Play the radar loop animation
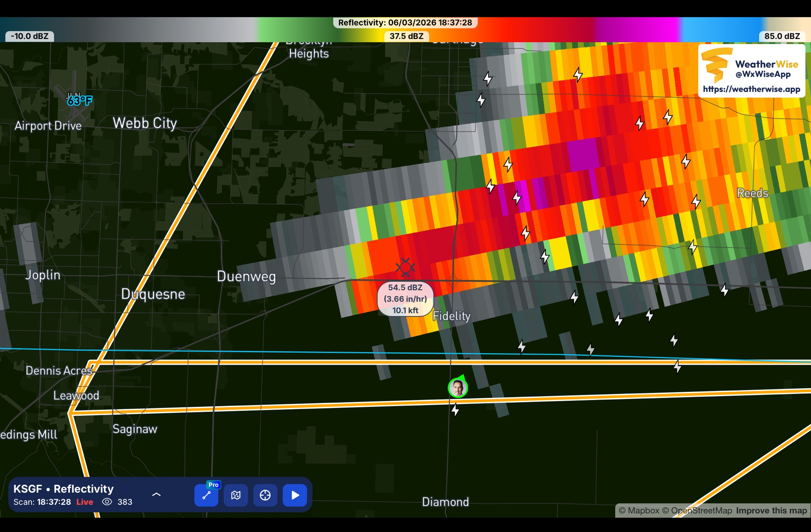 [295, 495]
